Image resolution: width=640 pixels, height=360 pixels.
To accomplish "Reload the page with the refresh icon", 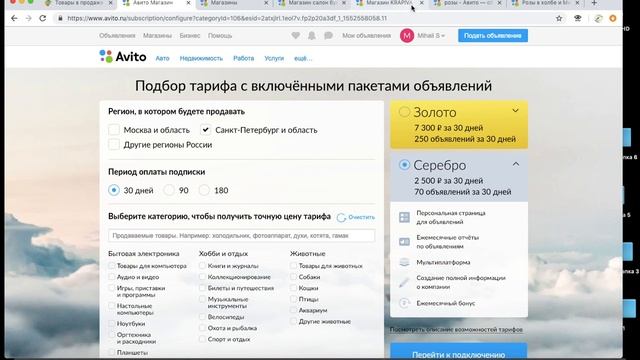I will [42, 18].
